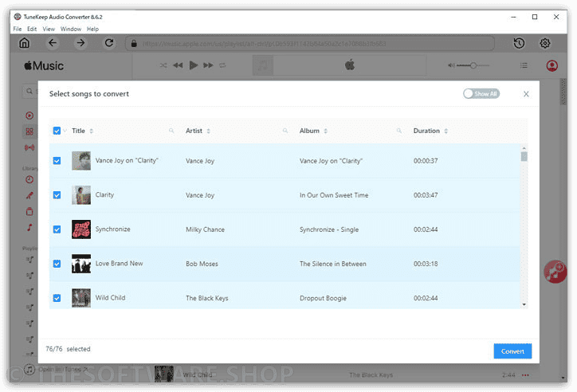Click the address bar URL field
This screenshot has width=577, height=392.
[x=310, y=44]
